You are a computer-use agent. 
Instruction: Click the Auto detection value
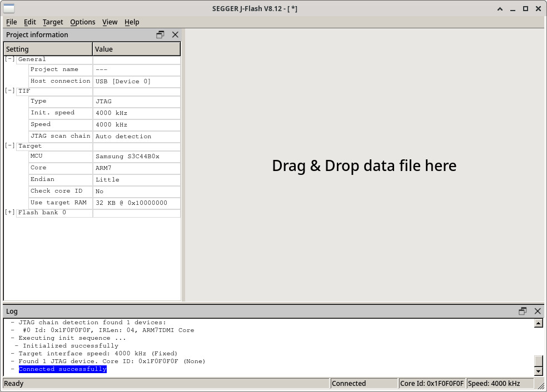coord(137,136)
